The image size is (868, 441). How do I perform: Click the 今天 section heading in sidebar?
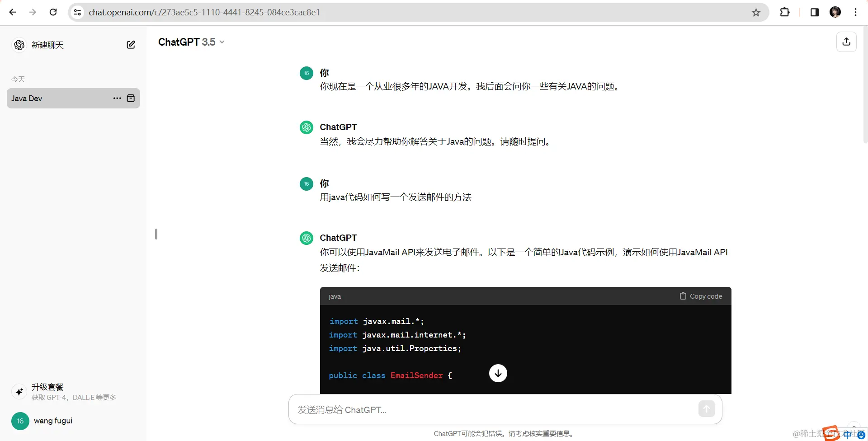pyautogui.click(x=18, y=79)
